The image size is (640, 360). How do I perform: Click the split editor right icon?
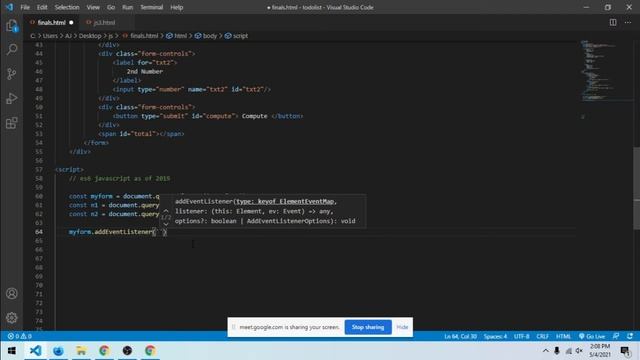[x=613, y=22]
